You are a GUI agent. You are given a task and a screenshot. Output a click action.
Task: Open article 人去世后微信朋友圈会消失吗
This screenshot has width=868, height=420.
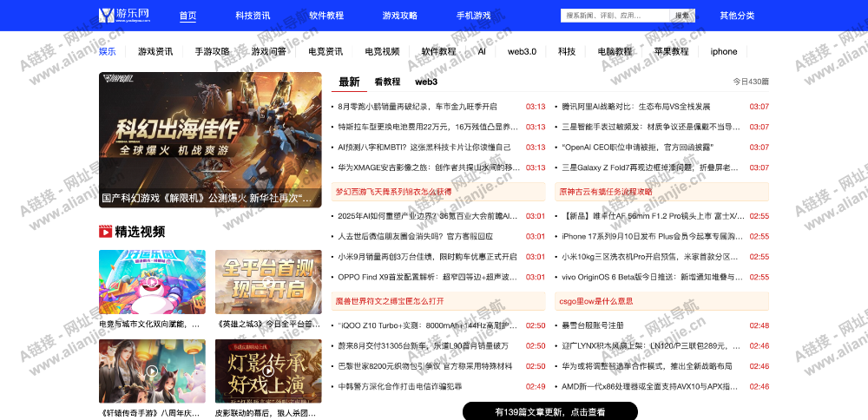click(415, 236)
